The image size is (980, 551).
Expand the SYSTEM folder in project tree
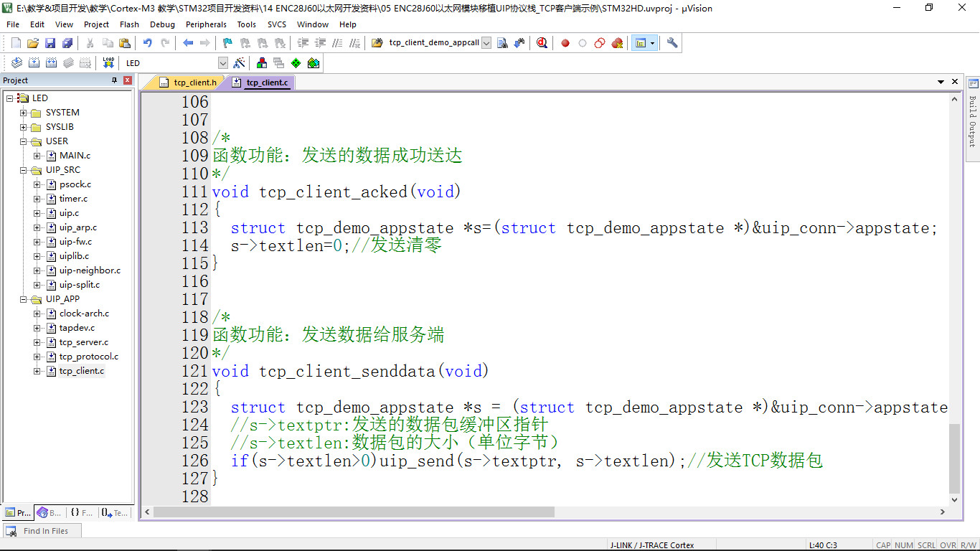[x=24, y=113]
